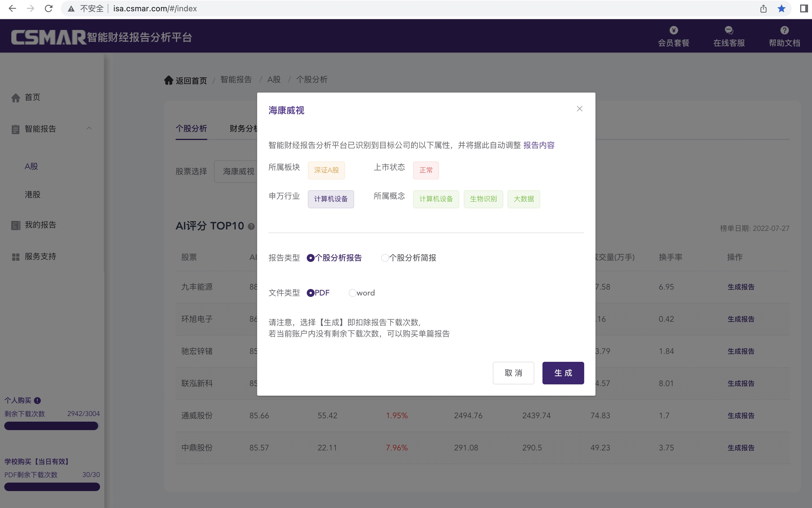
Task: Open 服务支持 sidebar label
Action: [x=40, y=257]
